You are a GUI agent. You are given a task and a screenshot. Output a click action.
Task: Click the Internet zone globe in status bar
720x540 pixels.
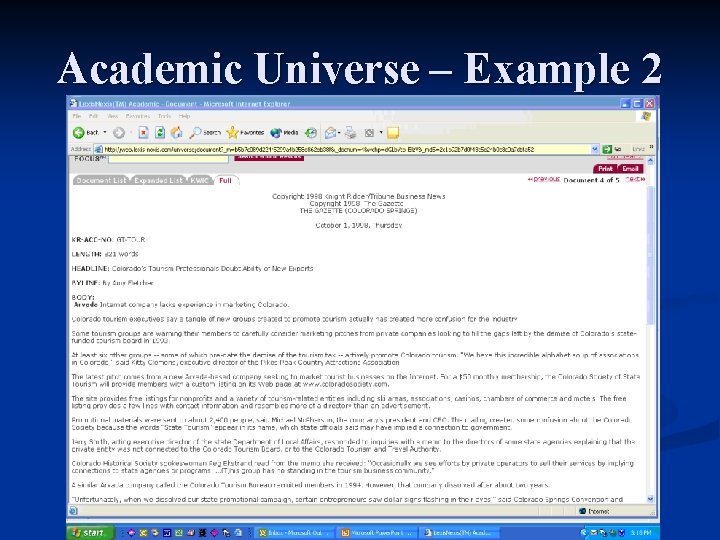(582, 511)
